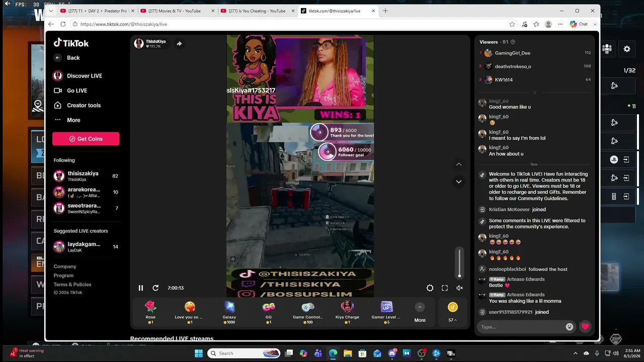Reload the live stream with refresh icon

point(155,288)
